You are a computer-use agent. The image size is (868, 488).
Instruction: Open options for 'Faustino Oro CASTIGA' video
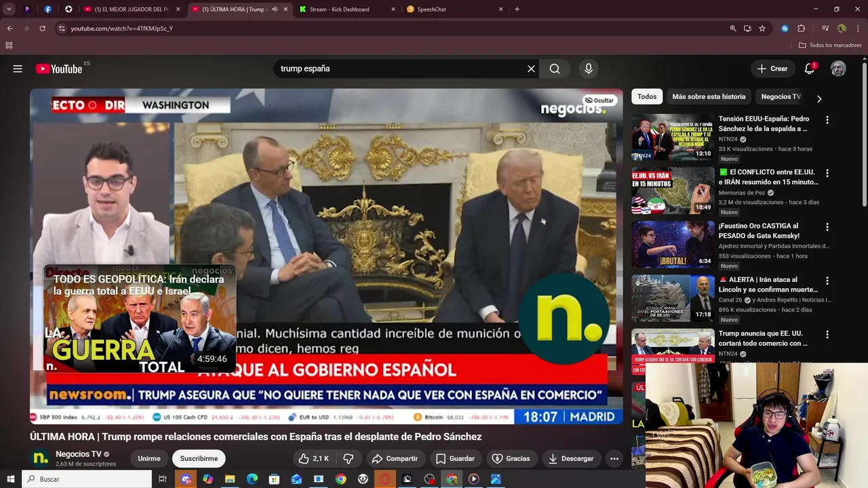827,226
